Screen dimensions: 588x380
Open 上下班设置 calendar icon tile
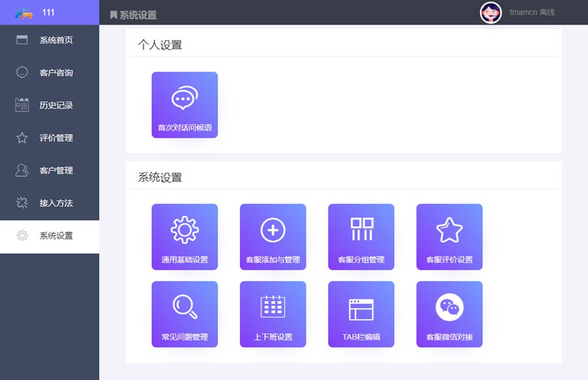coord(272,314)
